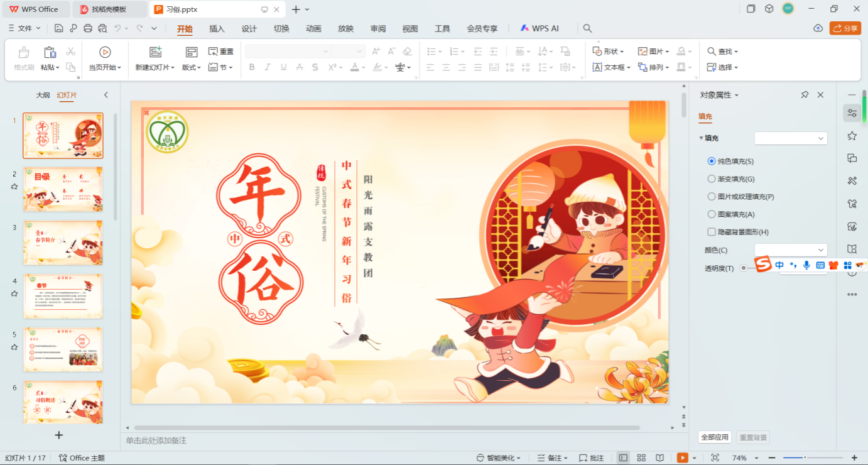Image resolution: width=868 pixels, height=465 pixels.
Task: Open the 版式 layout dropdown
Action: pyautogui.click(x=192, y=67)
